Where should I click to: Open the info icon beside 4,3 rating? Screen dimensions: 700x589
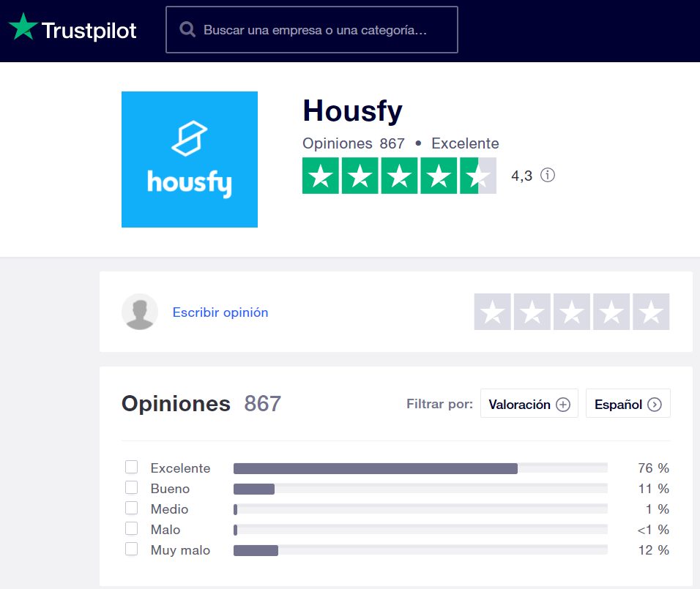548,175
